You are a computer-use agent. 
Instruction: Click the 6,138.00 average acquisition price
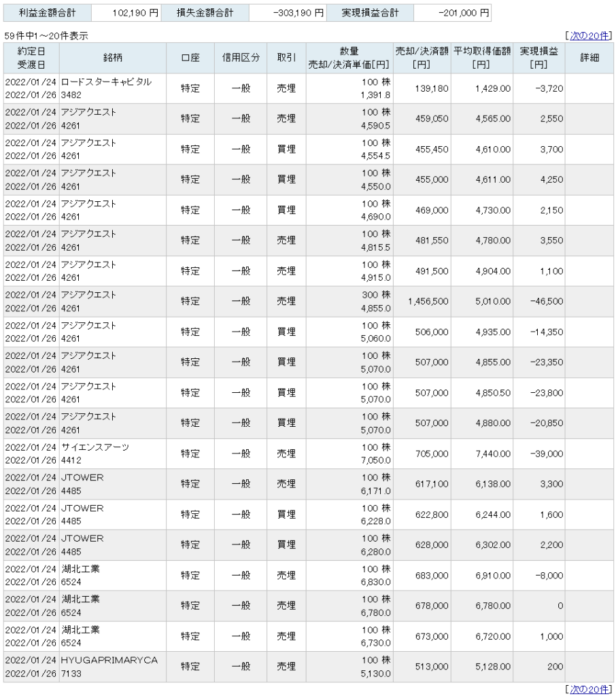493,484
